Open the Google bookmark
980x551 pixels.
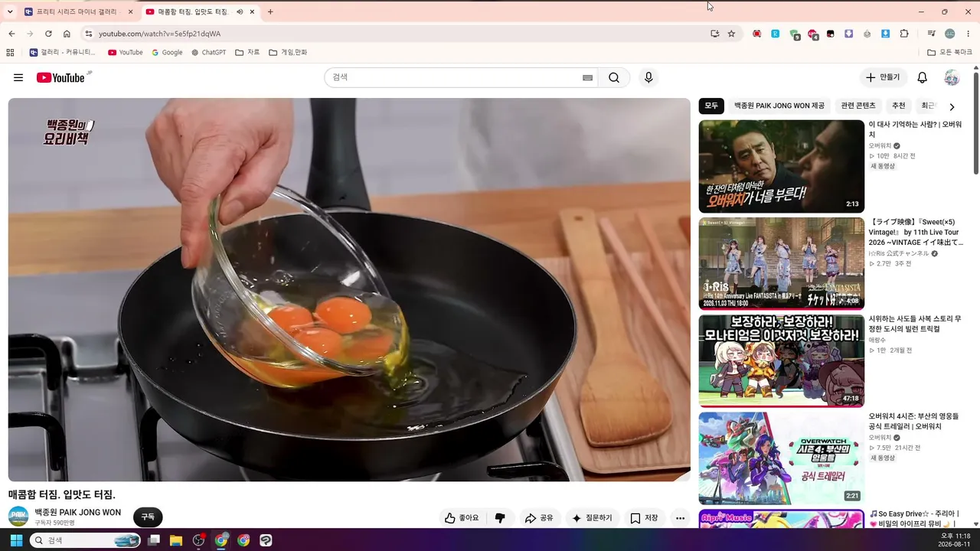pos(167,52)
